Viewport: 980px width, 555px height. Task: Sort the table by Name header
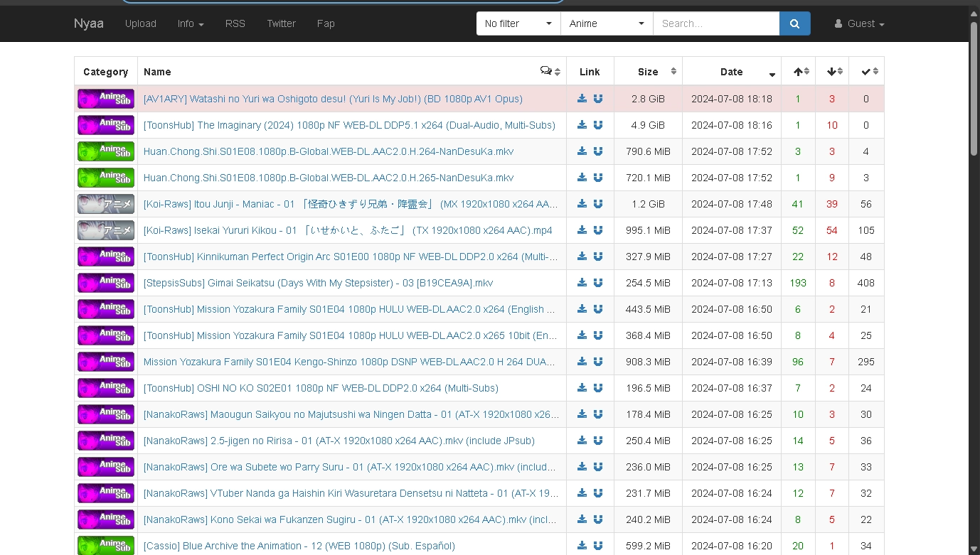[x=157, y=72]
